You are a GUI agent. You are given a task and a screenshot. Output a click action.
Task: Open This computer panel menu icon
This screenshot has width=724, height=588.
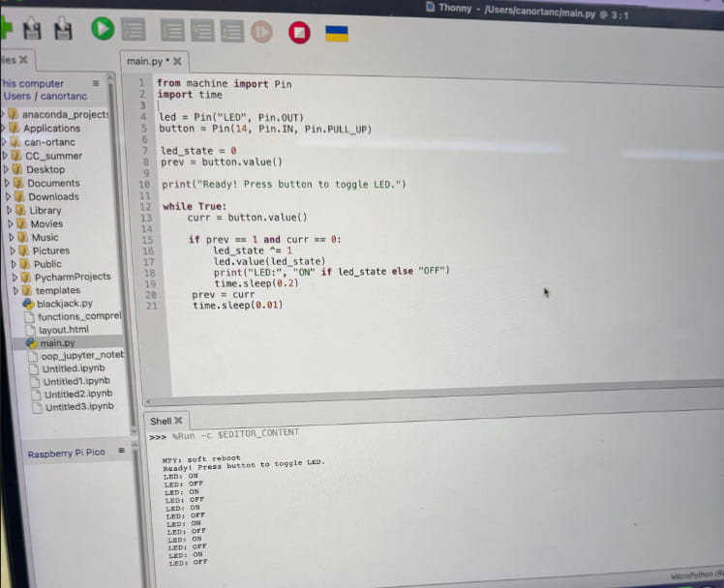96,83
